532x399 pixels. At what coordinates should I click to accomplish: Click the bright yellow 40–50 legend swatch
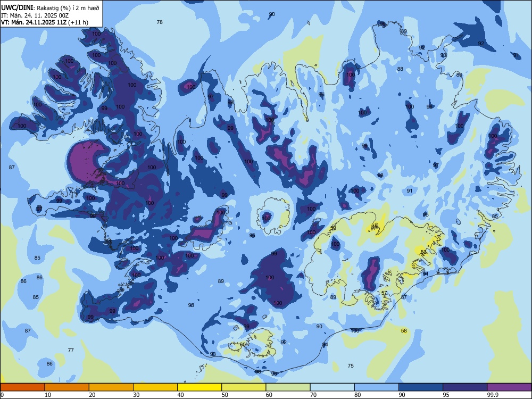[x=199, y=387]
